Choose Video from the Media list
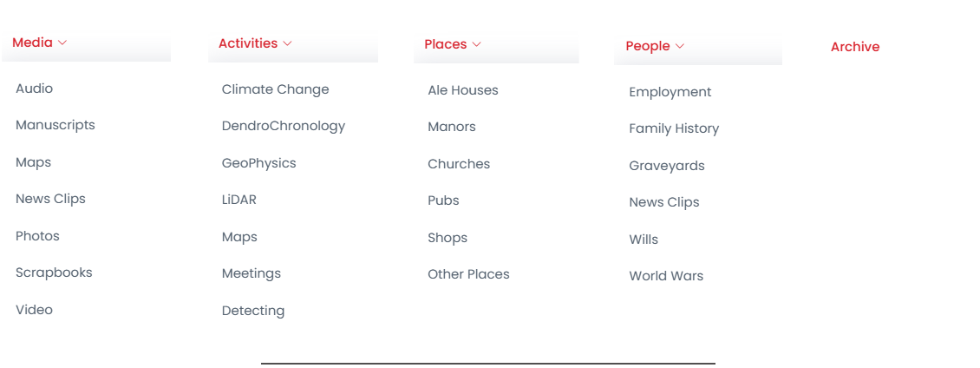 (34, 310)
